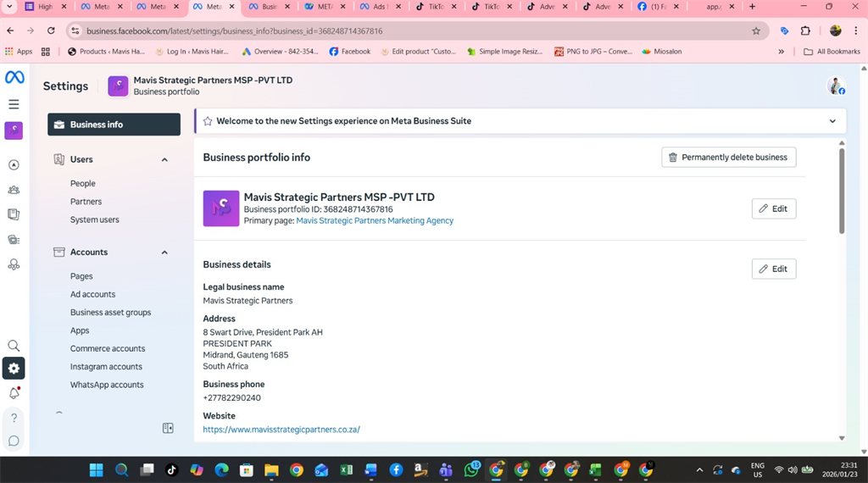
Task: Open notifications bell icon
Action: click(x=14, y=393)
